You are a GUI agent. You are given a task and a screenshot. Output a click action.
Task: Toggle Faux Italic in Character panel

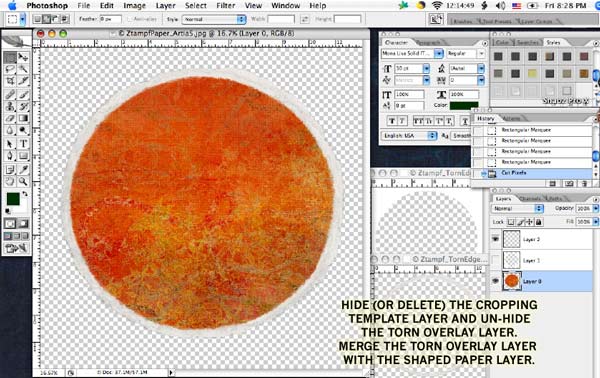402,121
